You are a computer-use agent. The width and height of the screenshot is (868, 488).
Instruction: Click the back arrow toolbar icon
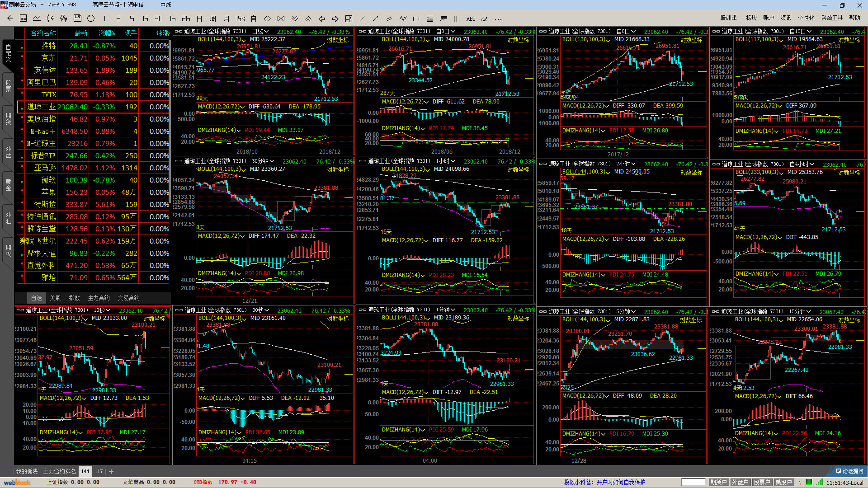click(x=10, y=19)
